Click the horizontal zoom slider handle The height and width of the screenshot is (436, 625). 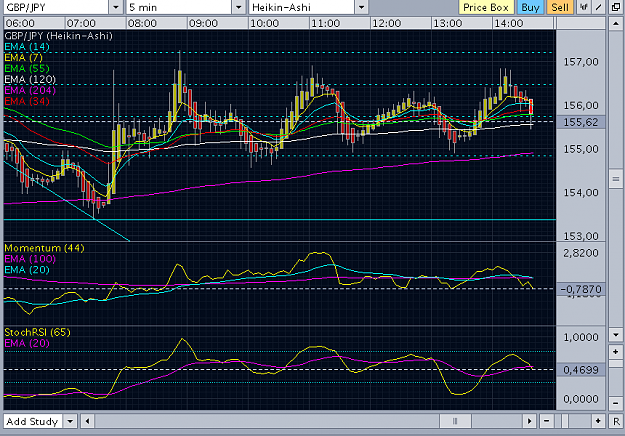pos(565,421)
